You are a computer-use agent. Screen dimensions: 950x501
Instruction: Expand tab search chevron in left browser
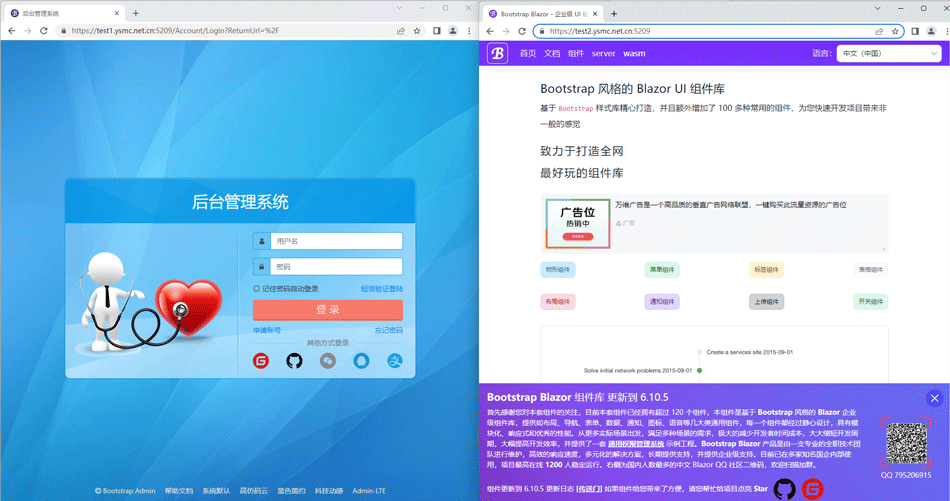pos(399,8)
